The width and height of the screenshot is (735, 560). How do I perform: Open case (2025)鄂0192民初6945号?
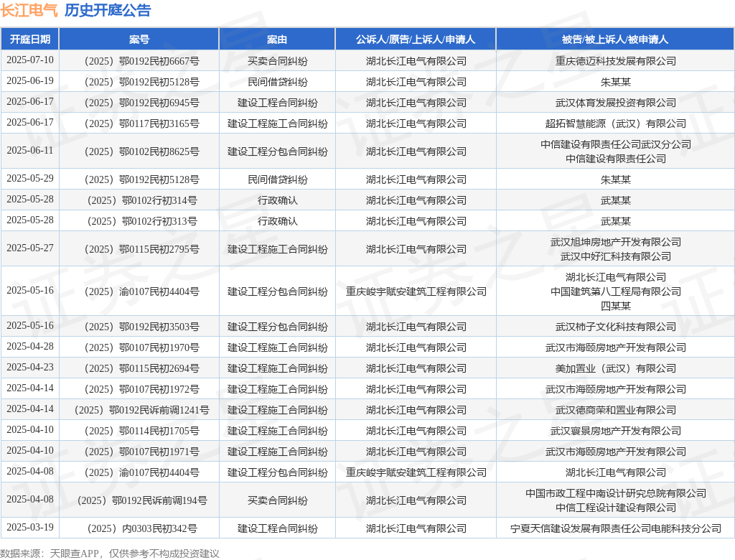139,103
